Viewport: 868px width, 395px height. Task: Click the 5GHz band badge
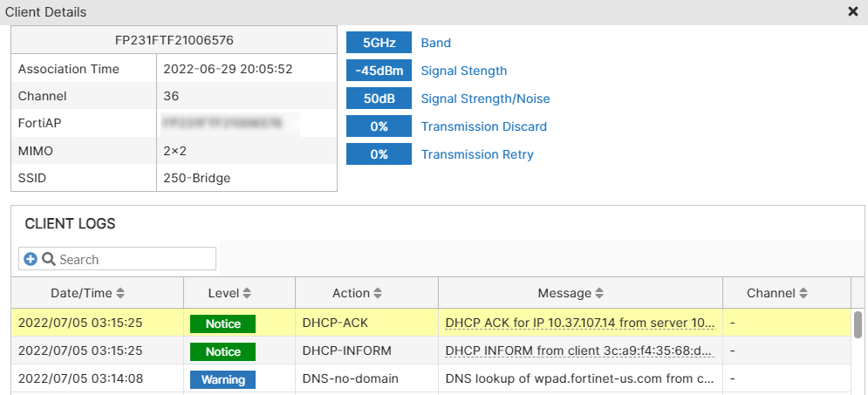[x=379, y=43]
